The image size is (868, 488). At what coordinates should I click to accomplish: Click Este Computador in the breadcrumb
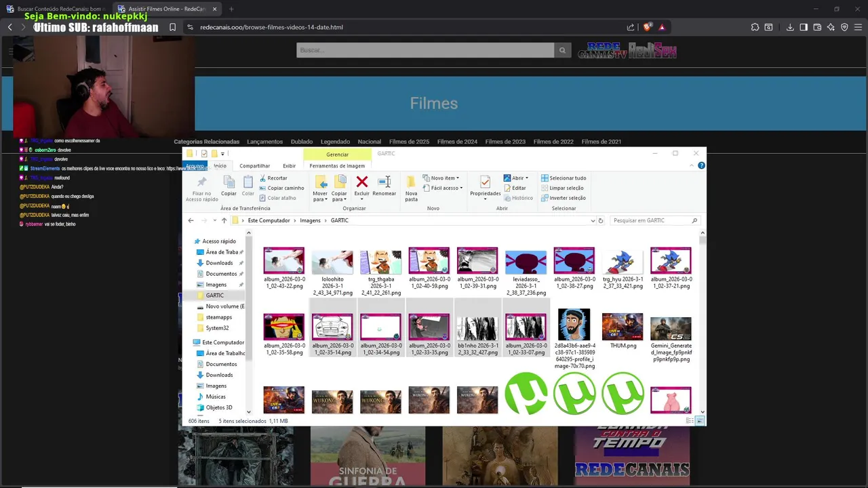tap(269, 220)
